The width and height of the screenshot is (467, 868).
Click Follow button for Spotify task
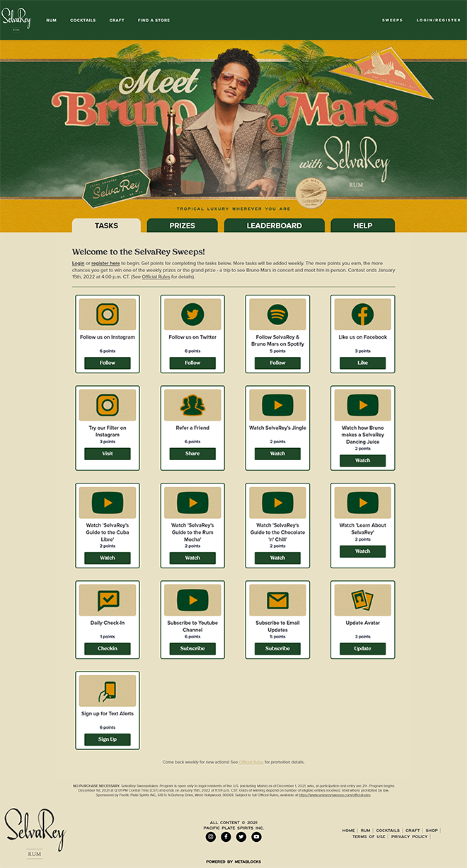pyautogui.click(x=277, y=363)
